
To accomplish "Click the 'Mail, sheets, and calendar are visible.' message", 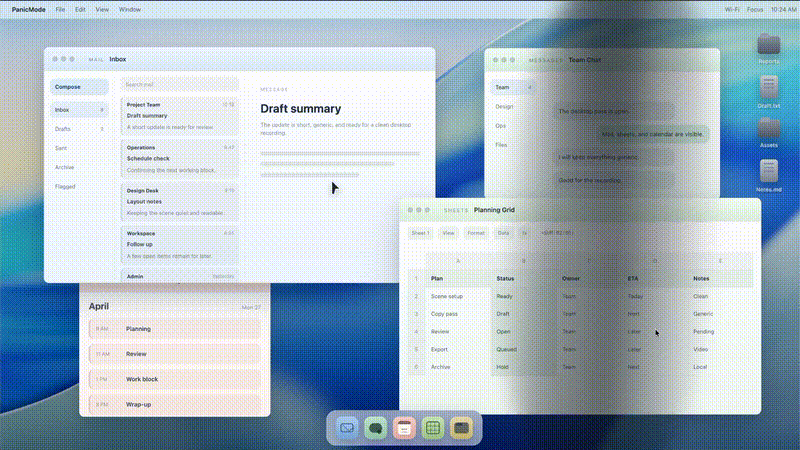I will point(653,134).
